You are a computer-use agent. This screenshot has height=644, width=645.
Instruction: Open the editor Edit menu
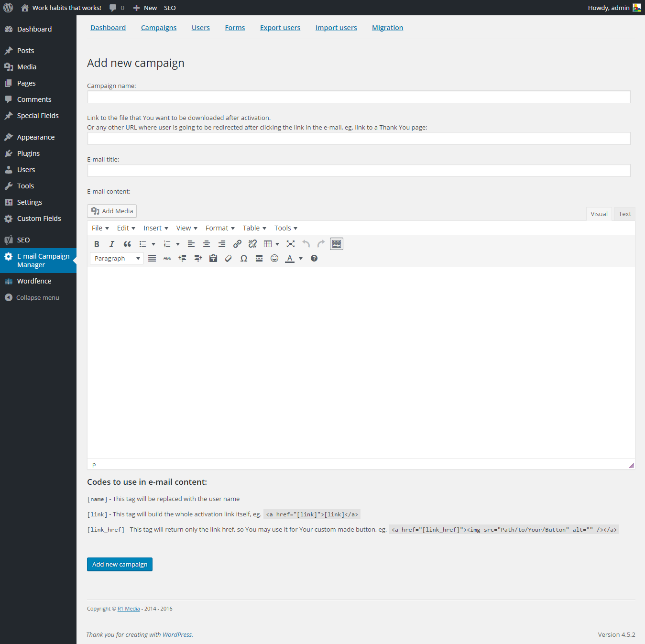coord(126,228)
